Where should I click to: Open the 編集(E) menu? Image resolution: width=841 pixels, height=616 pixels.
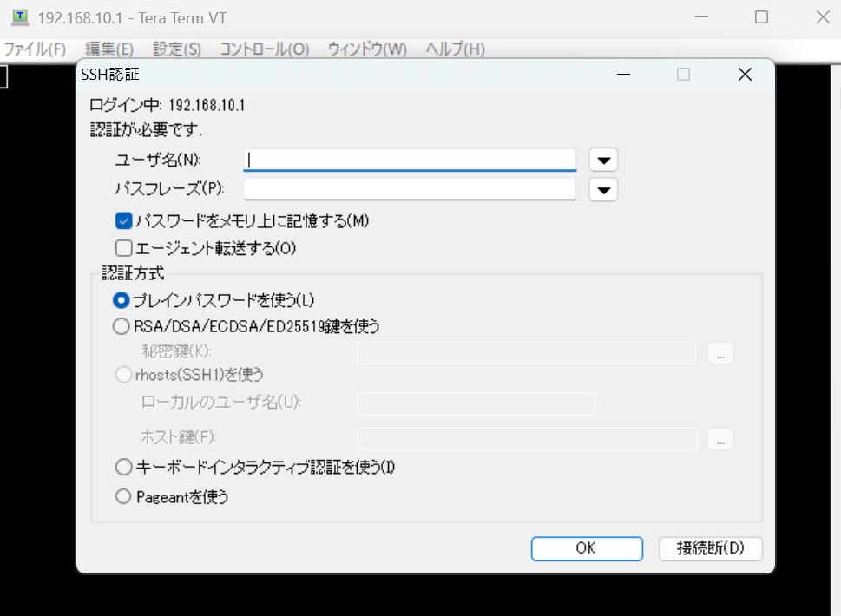[108, 49]
